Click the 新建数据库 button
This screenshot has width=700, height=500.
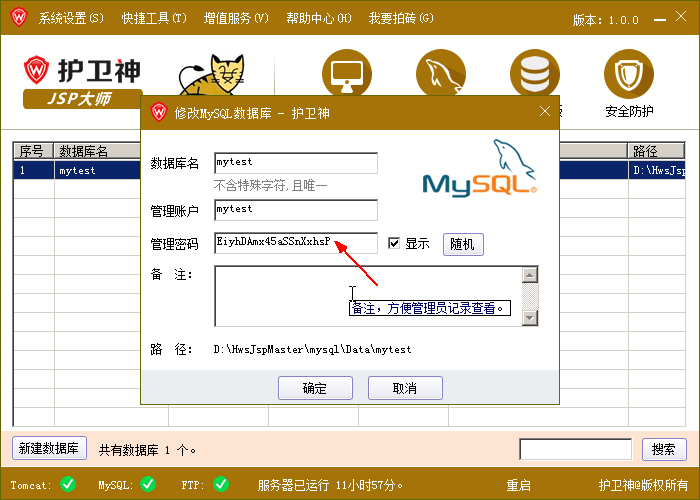49,448
